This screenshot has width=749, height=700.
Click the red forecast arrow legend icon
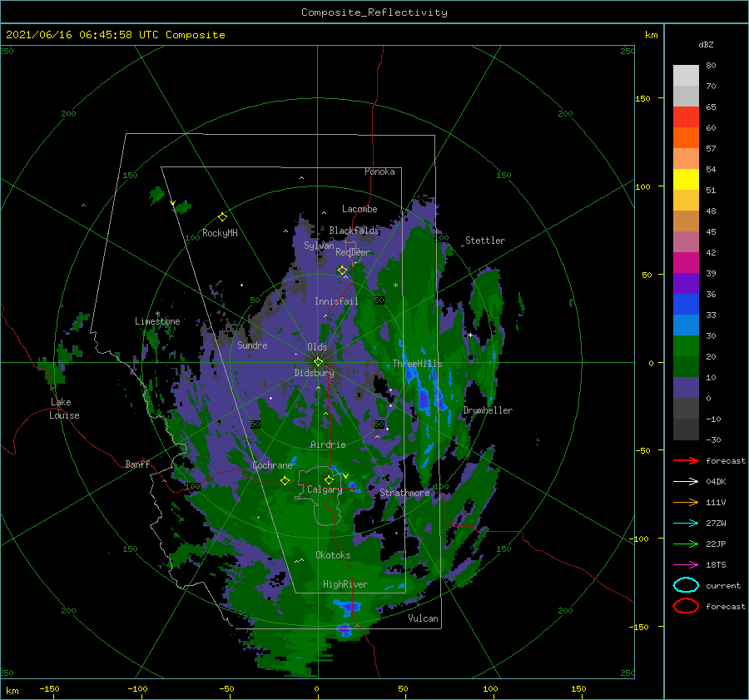[x=686, y=460]
